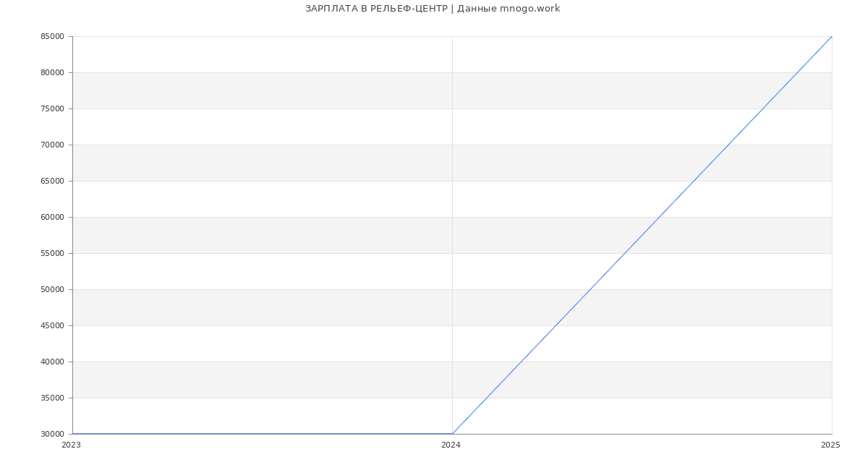Screen dimensions: 868x470
Task: Click the chart title mentioning mnogo.work
Action: click(433, 9)
